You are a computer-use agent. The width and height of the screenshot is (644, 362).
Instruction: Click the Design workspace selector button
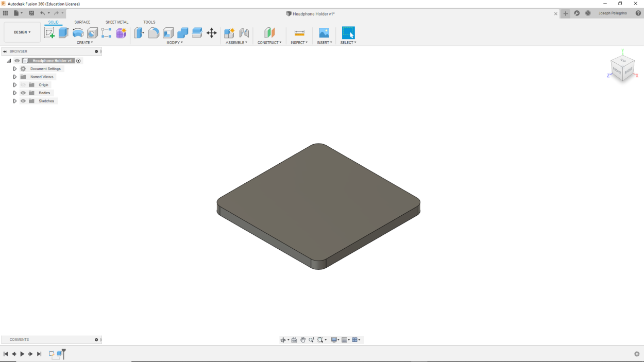tap(22, 32)
